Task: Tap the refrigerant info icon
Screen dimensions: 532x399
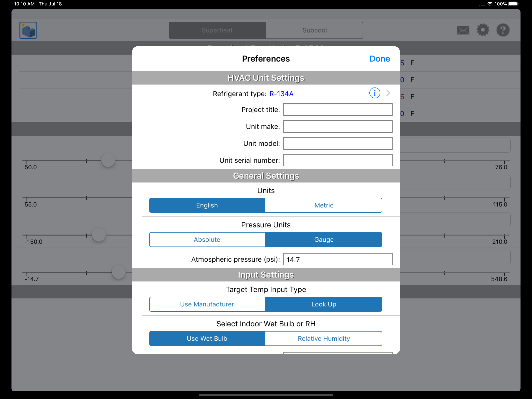Action: (x=374, y=93)
